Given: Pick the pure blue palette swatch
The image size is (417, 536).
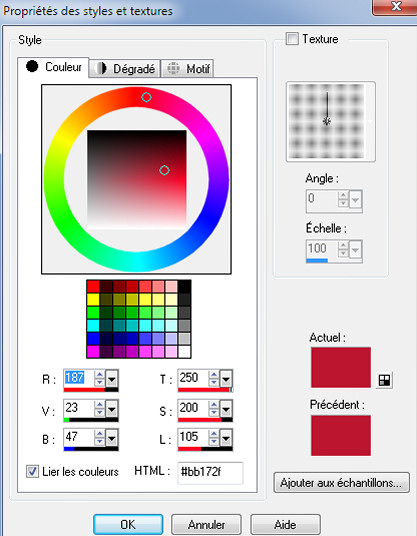Looking at the screenshot, I should coord(93,338).
